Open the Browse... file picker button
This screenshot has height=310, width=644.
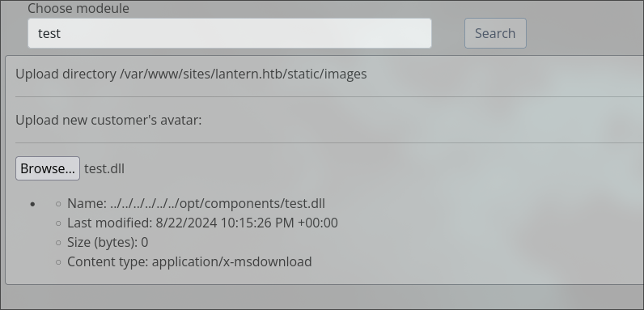tap(48, 168)
